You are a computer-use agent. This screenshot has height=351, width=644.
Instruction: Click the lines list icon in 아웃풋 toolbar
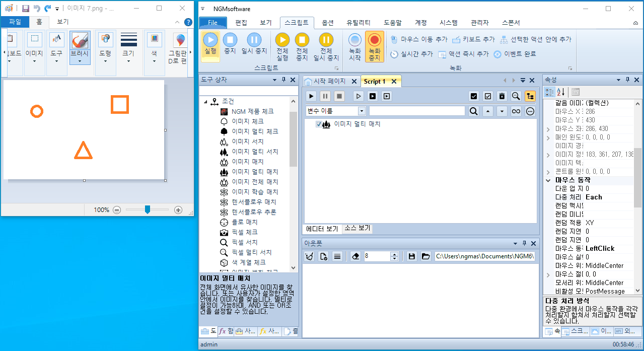(337, 256)
